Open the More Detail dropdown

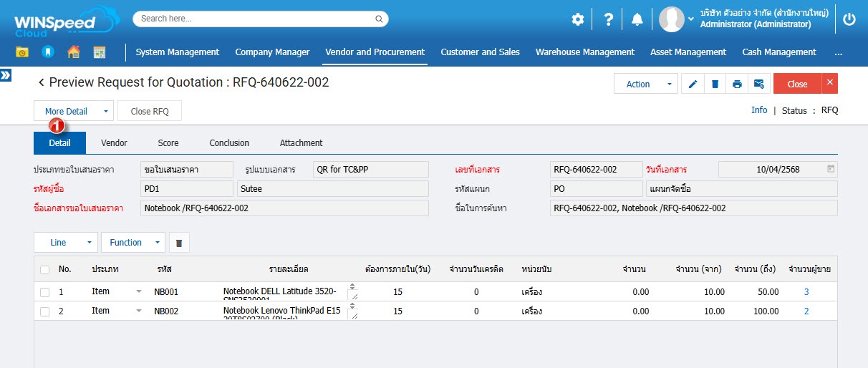click(x=73, y=111)
